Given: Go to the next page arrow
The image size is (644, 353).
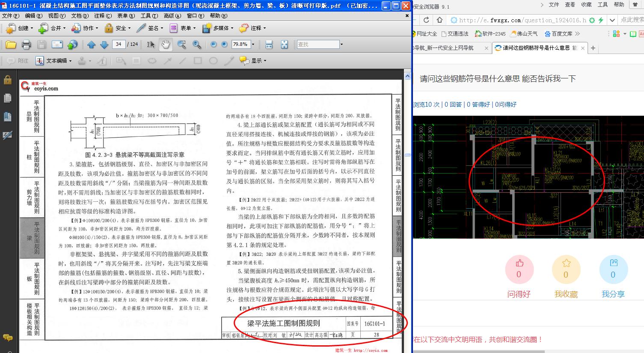Looking at the screenshot, I should 104,45.
